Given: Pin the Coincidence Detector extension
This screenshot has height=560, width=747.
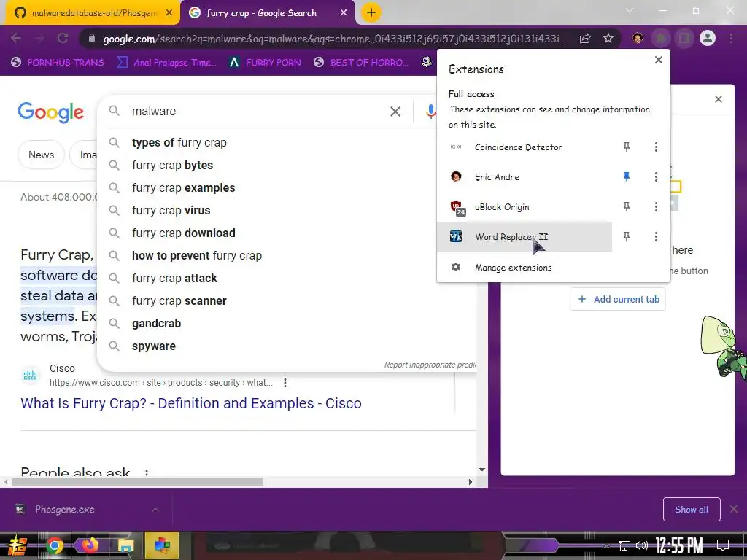Looking at the screenshot, I should point(627,147).
